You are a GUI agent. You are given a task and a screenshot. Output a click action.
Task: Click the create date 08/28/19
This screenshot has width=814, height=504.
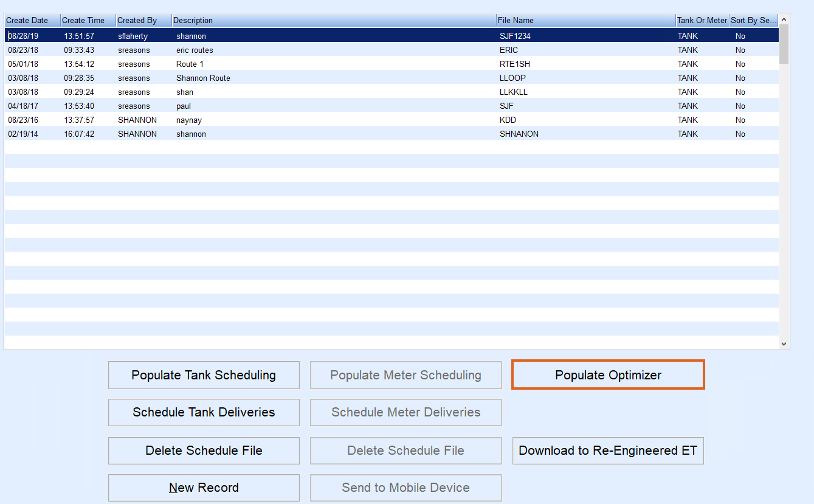tap(23, 36)
